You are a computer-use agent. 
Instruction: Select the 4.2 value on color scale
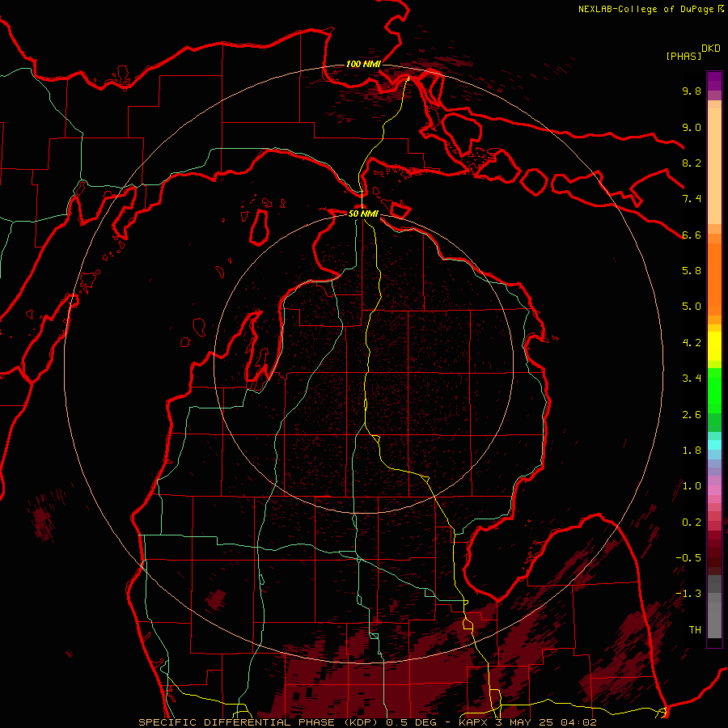[692, 343]
